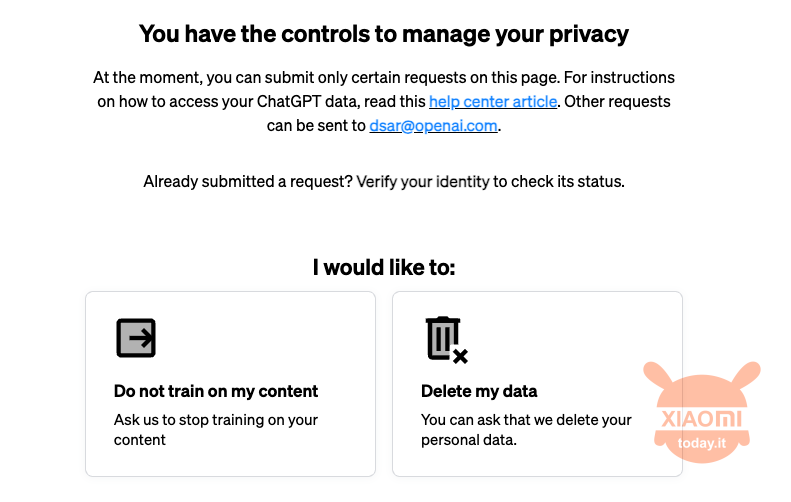
Task: Click the "At the moment" intro paragraph
Action: point(384,101)
